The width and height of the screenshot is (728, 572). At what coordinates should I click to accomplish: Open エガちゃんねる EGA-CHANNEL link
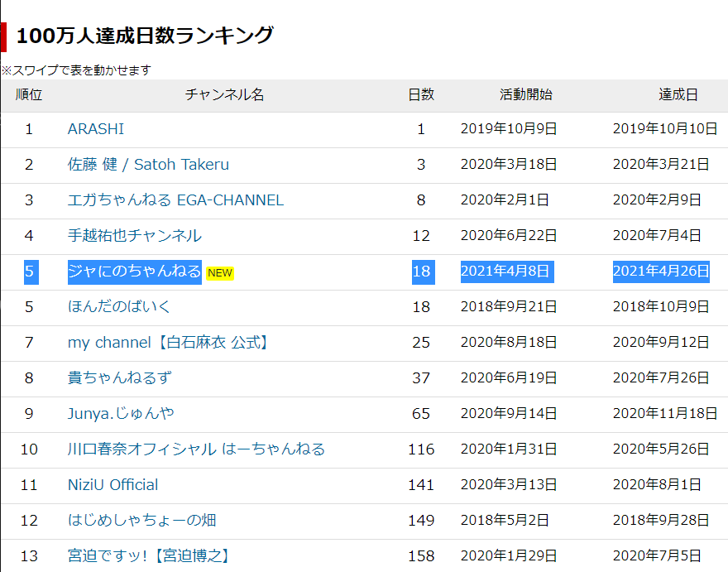click(175, 200)
